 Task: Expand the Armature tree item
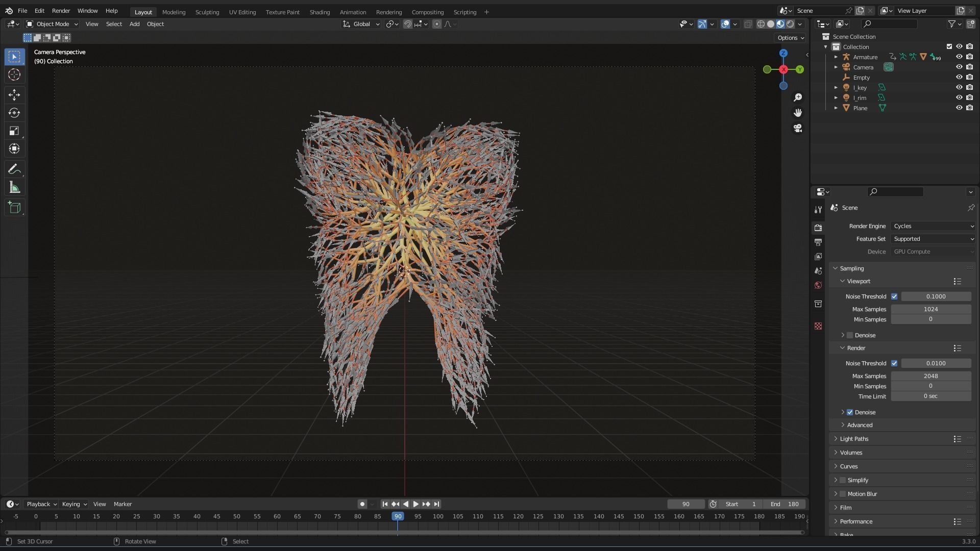coord(836,57)
